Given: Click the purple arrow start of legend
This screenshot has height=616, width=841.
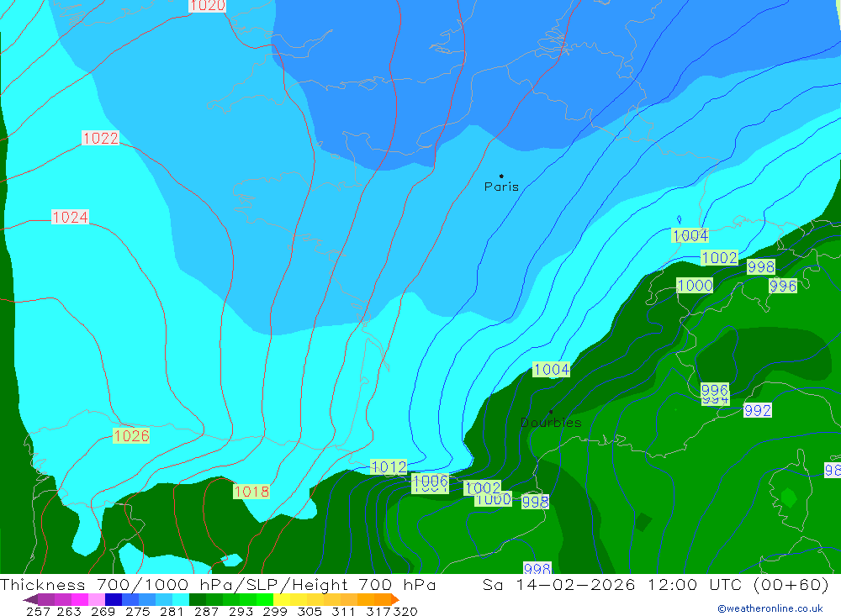Looking at the screenshot, I should 30,599.
